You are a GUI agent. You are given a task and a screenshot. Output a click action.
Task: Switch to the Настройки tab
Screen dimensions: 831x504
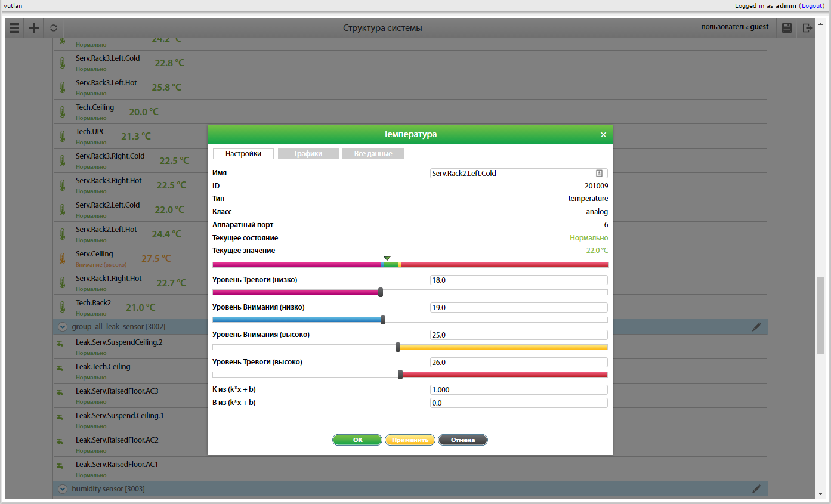(x=243, y=153)
